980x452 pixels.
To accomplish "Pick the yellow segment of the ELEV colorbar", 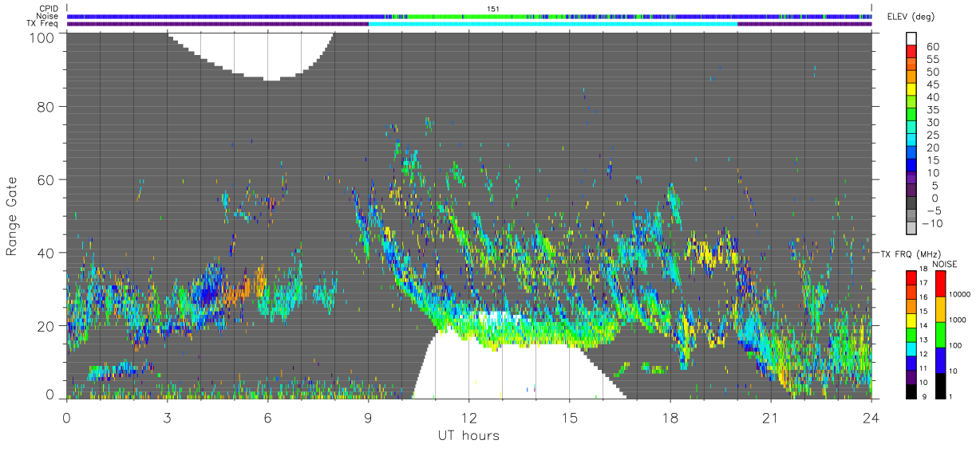I will pyautogui.click(x=911, y=89).
